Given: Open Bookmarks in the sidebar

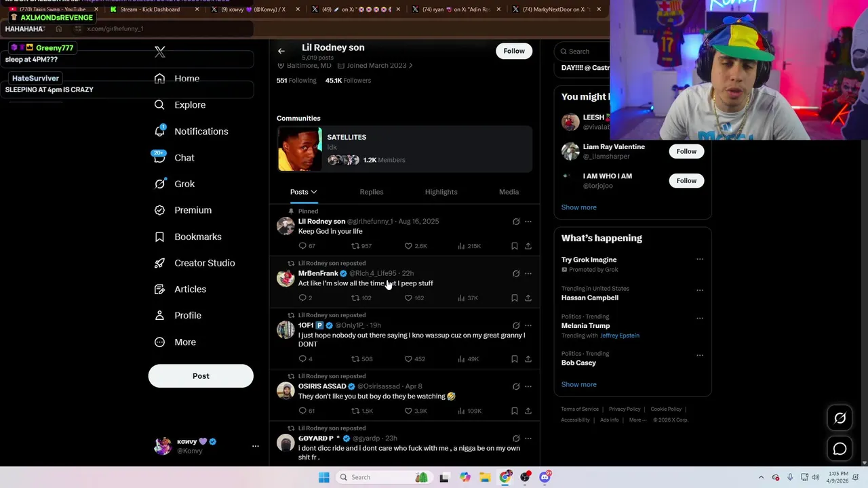Looking at the screenshot, I should coord(188,237).
